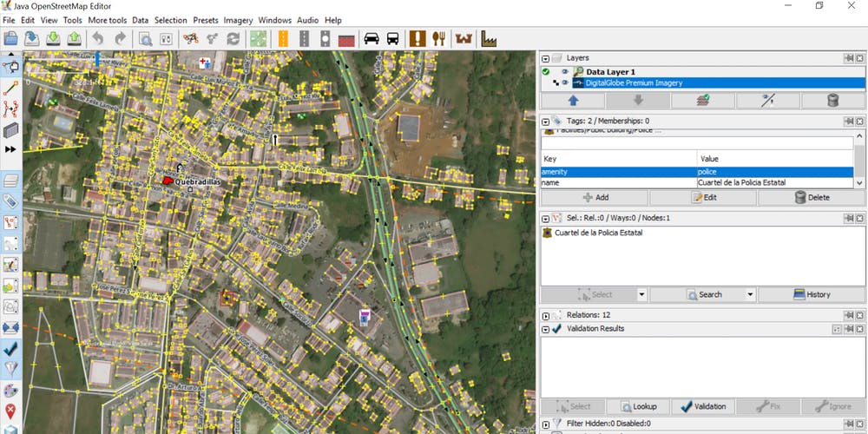Redo the last undone action

pos(120,38)
